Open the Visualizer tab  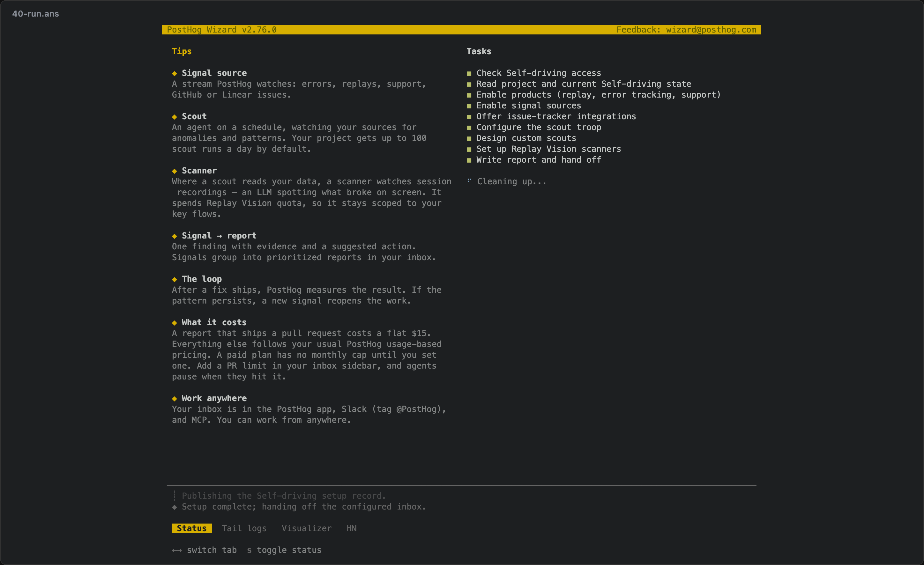point(307,528)
